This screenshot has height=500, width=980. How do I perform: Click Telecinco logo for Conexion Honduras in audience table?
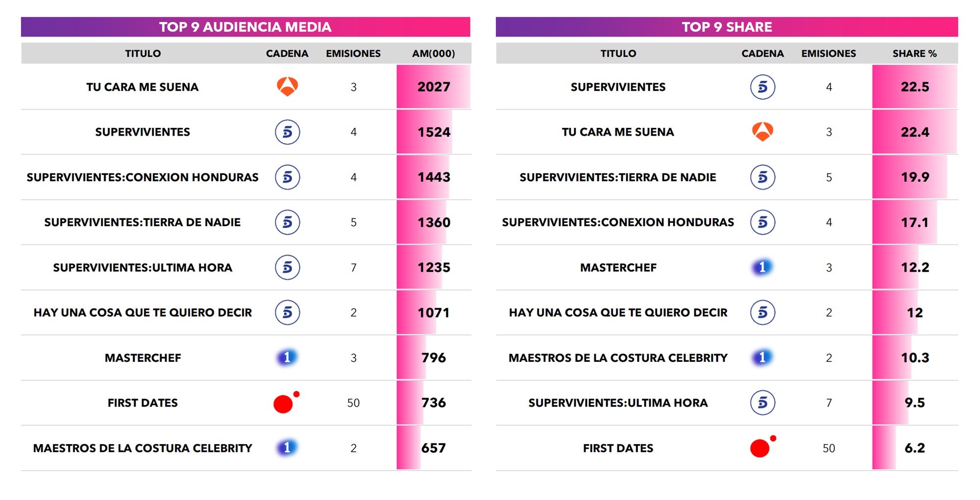click(x=287, y=177)
